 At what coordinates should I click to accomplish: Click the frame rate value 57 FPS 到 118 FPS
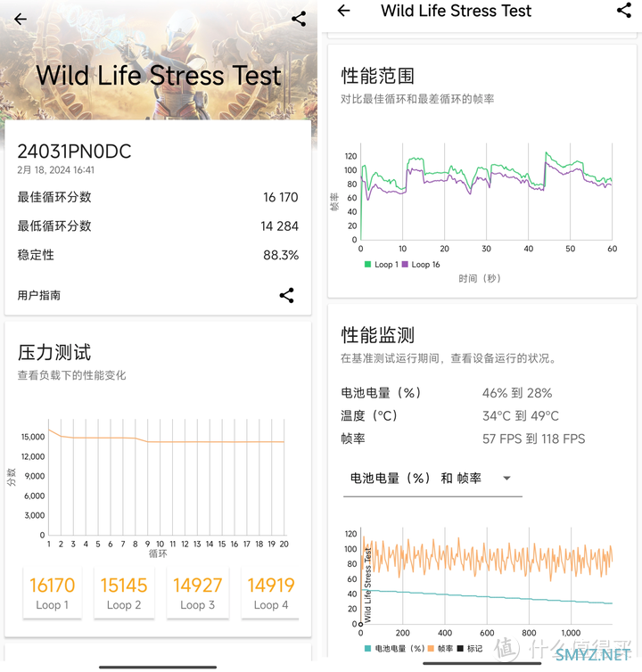point(533,438)
